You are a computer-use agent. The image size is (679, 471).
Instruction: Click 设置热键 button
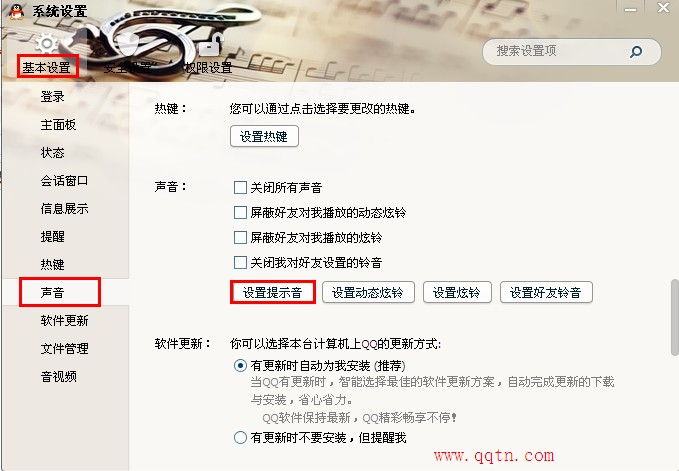point(264,136)
